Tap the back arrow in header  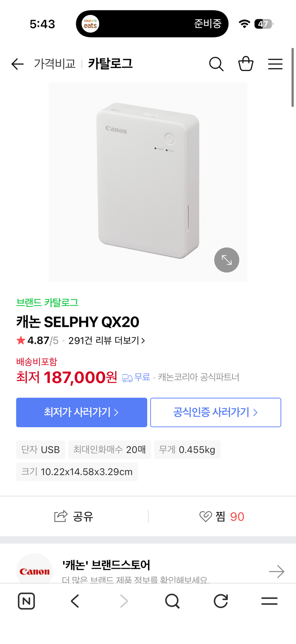pyautogui.click(x=18, y=64)
